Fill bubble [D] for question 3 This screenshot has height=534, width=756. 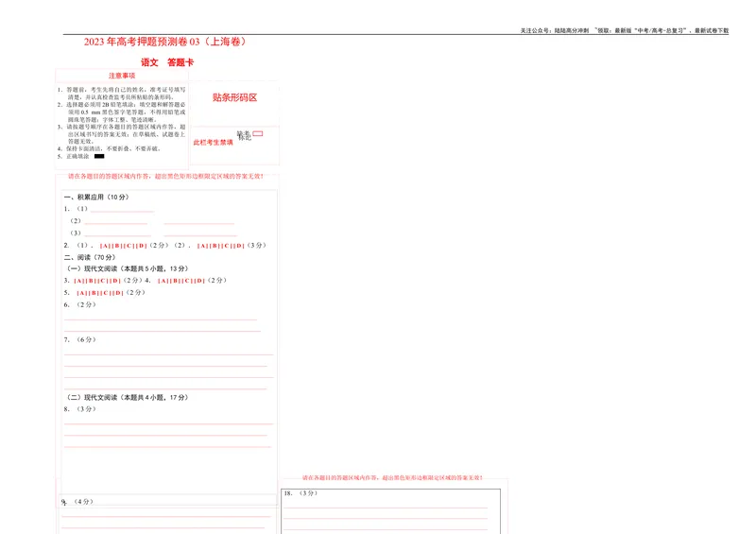coord(114,281)
